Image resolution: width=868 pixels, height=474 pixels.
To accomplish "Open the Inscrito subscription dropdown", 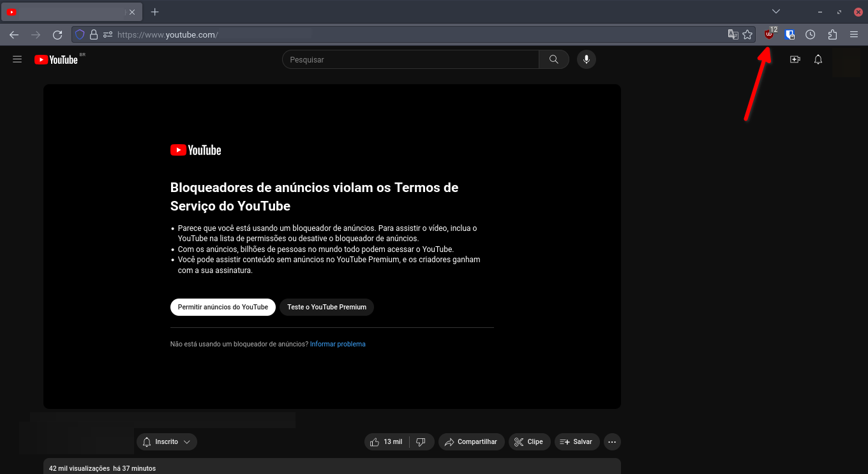I will pos(167,441).
